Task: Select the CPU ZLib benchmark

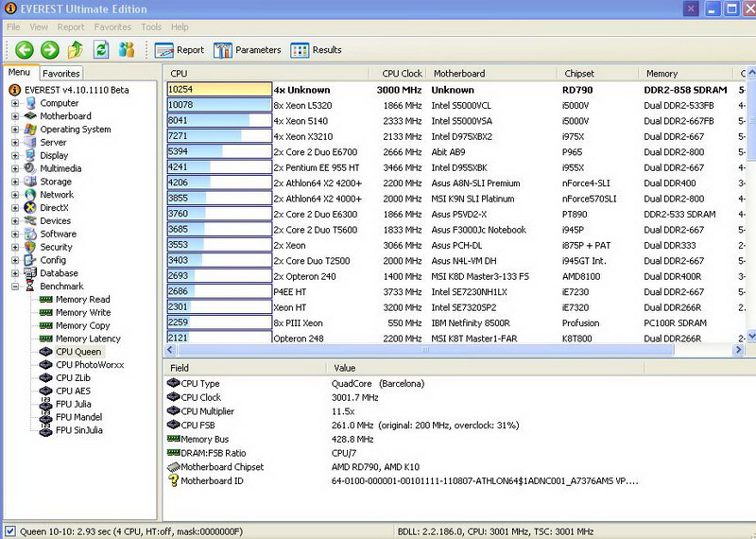Action: tap(73, 377)
